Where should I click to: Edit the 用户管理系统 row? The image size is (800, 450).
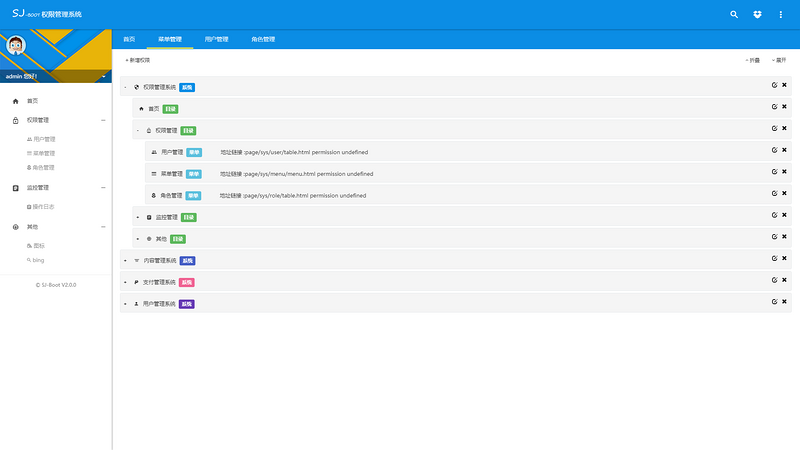(774, 302)
